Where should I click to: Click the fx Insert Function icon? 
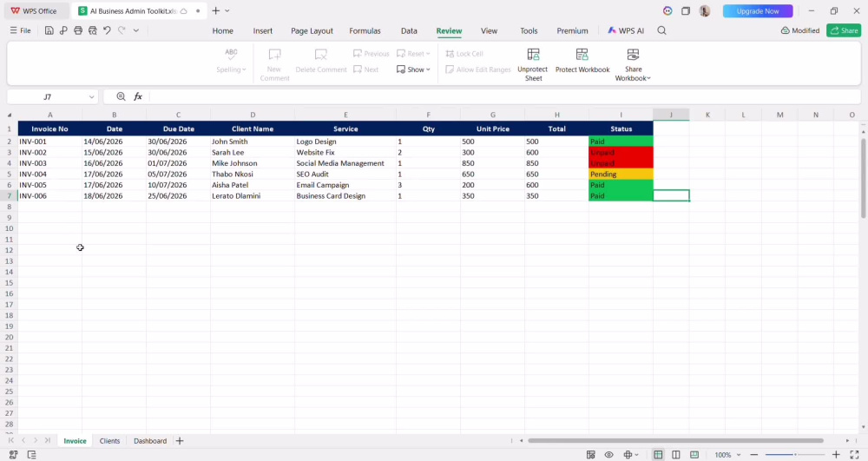(x=138, y=97)
